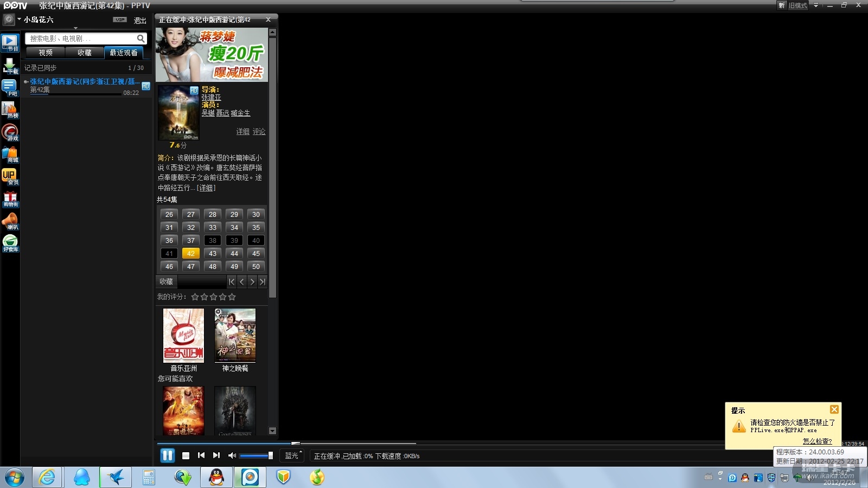The width and height of the screenshot is (868, 488).
Task: Click the 蒋梦婕 advertisement banner
Action: [x=212, y=55]
